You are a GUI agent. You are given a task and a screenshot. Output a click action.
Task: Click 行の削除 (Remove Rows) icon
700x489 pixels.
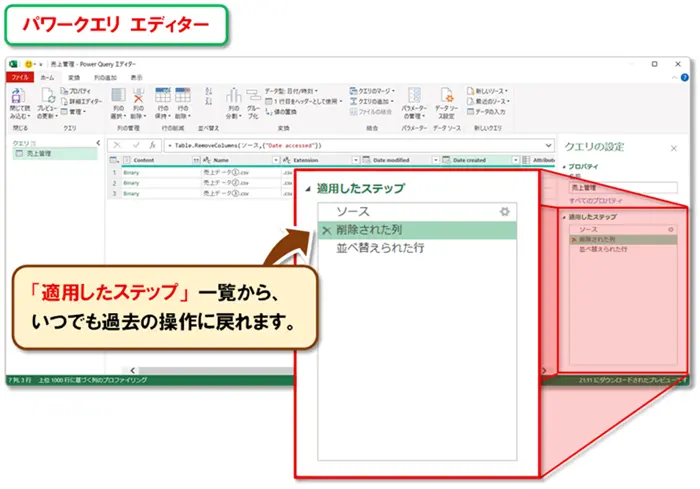[183, 96]
